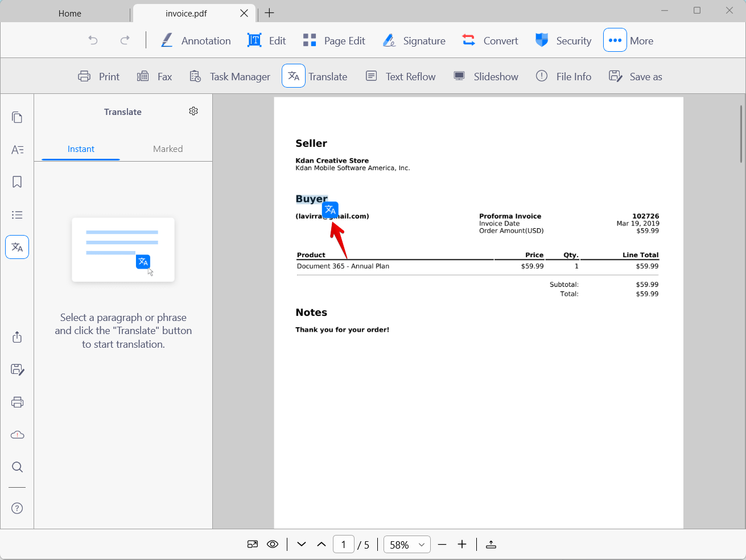The height and width of the screenshot is (560, 746).
Task: Switch to the Marked tab
Action: pos(168,149)
